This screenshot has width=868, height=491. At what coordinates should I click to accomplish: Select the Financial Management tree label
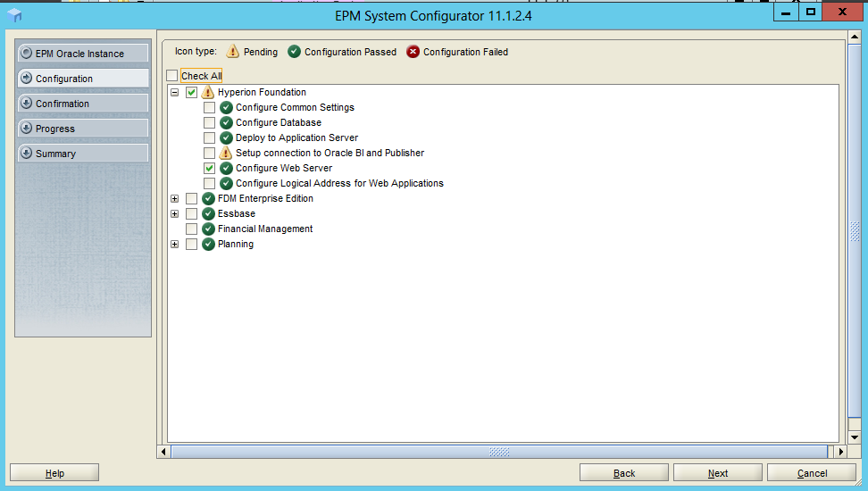pos(265,229)
